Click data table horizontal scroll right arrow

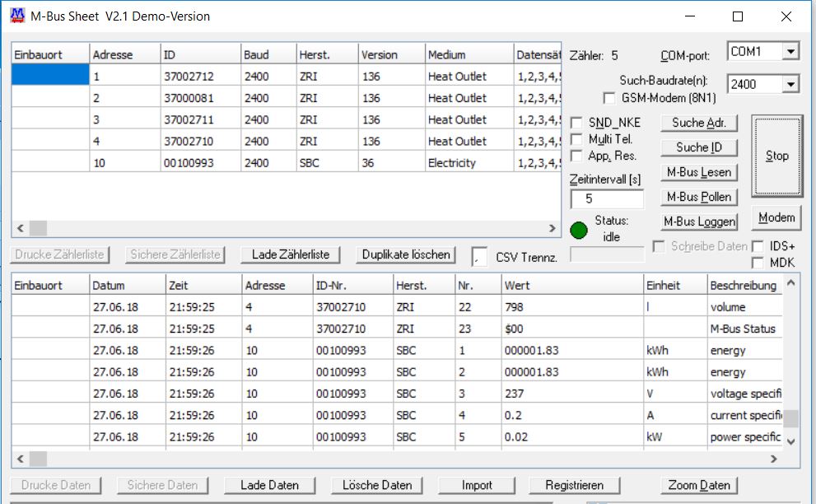773,459
